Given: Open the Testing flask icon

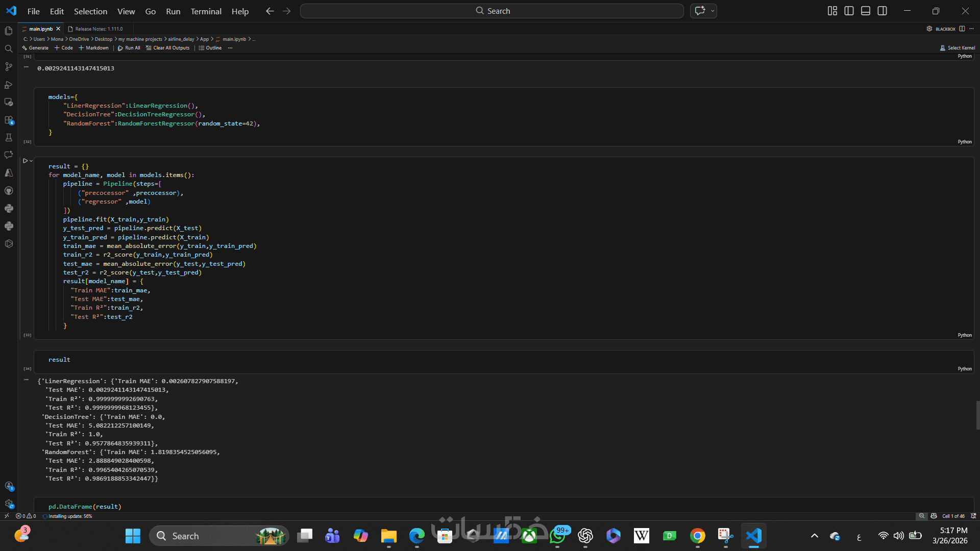Looking at the screenshot, I should [9, 138].
